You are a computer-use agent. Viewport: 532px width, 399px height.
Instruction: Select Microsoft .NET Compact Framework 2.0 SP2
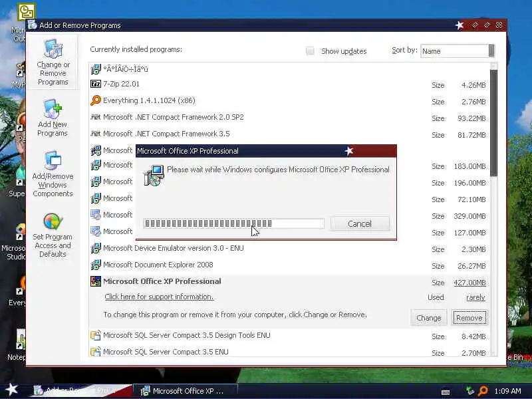[x=174, y=117]
